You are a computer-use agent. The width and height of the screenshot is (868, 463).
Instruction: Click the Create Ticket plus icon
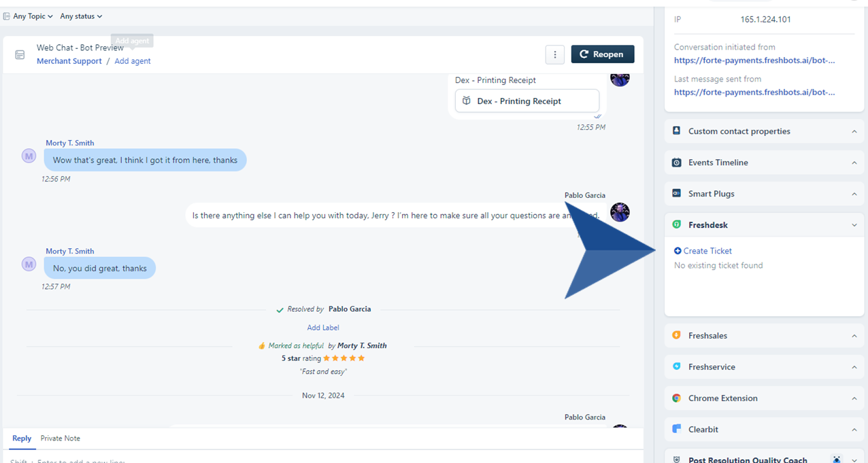click(x=678, y=251)
